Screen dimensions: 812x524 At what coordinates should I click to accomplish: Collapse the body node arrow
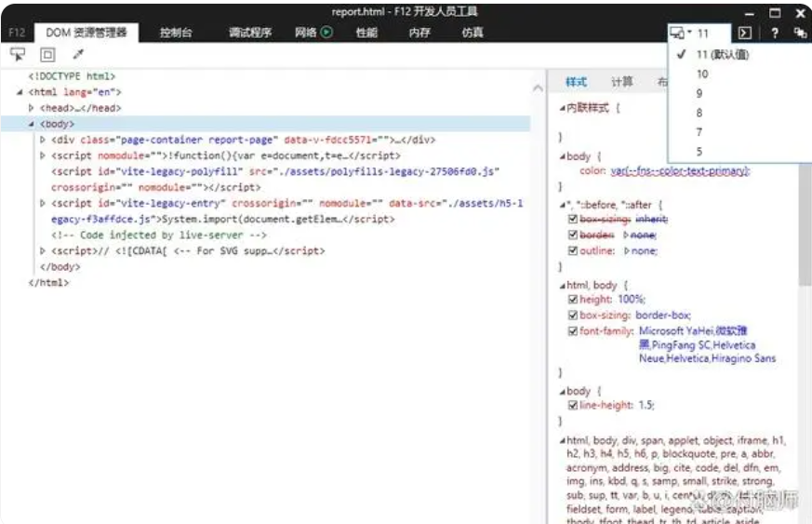pos(31,124)
